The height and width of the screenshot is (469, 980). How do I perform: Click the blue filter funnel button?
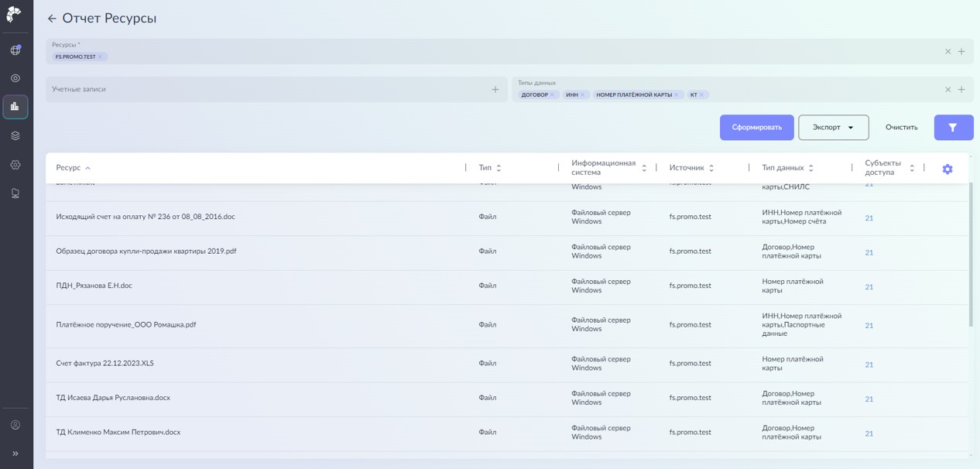(x=953, y=128)
